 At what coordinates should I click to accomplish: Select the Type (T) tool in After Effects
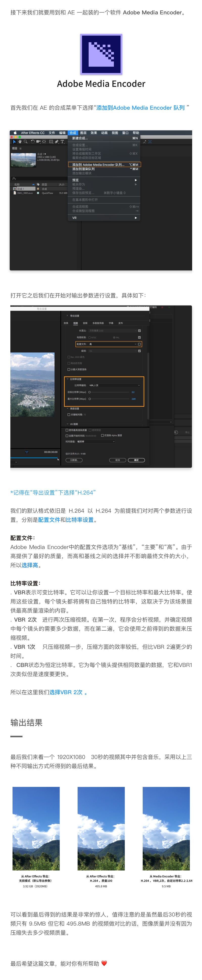(x=63, y=141)
